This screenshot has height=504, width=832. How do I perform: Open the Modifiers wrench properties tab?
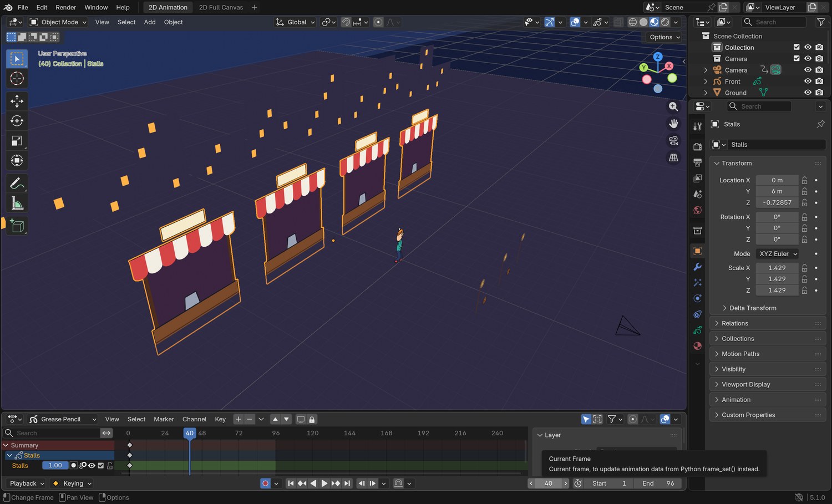pos(698,267)
